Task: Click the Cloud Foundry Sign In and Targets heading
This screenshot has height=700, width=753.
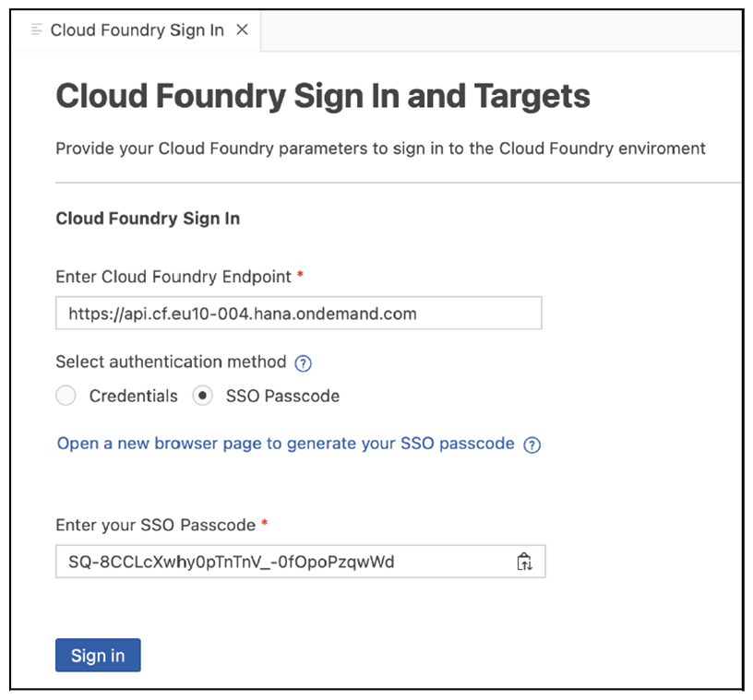Action: (323, 96)
